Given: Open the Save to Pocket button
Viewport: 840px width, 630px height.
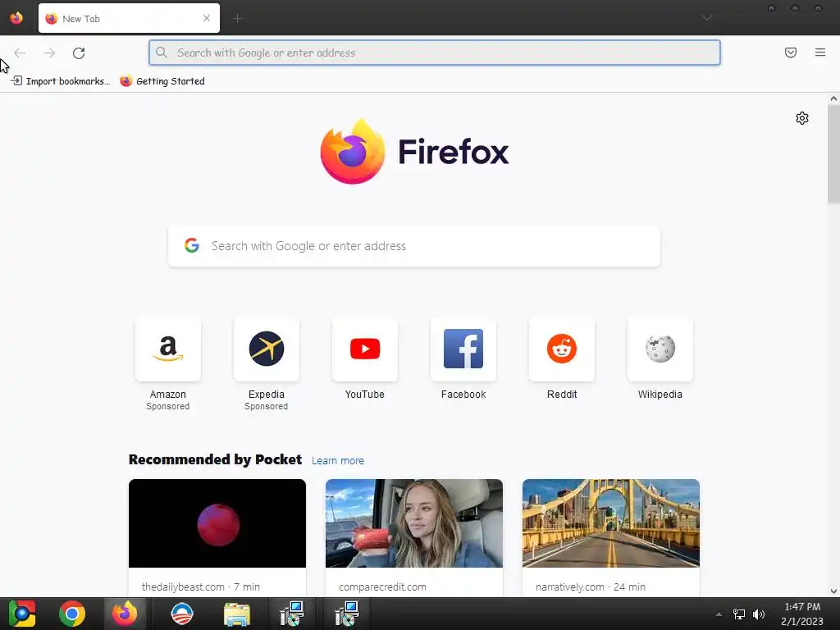Looking at the screenshot, I should (x=791, y=52).
